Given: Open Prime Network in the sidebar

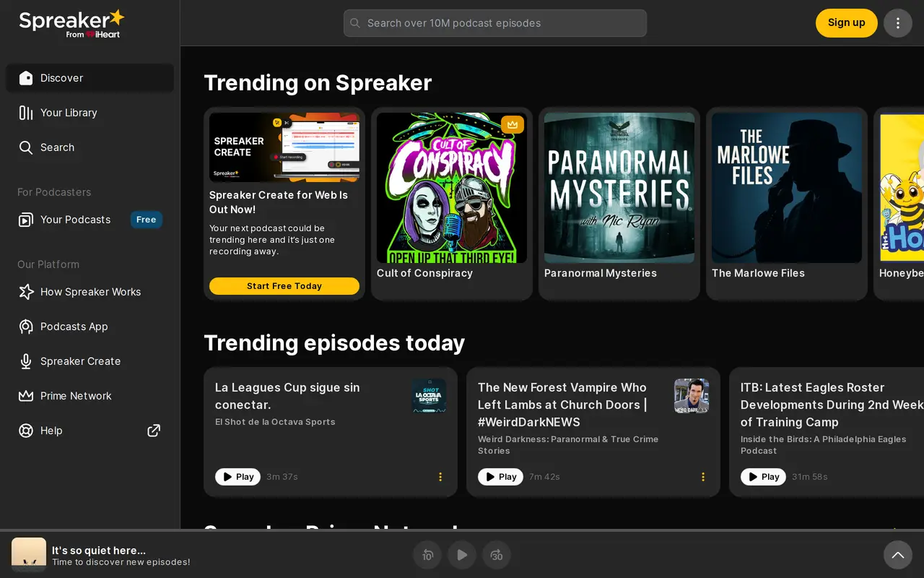Looking at the screenshot, I should pyautogui.click(x=90, y=396).
